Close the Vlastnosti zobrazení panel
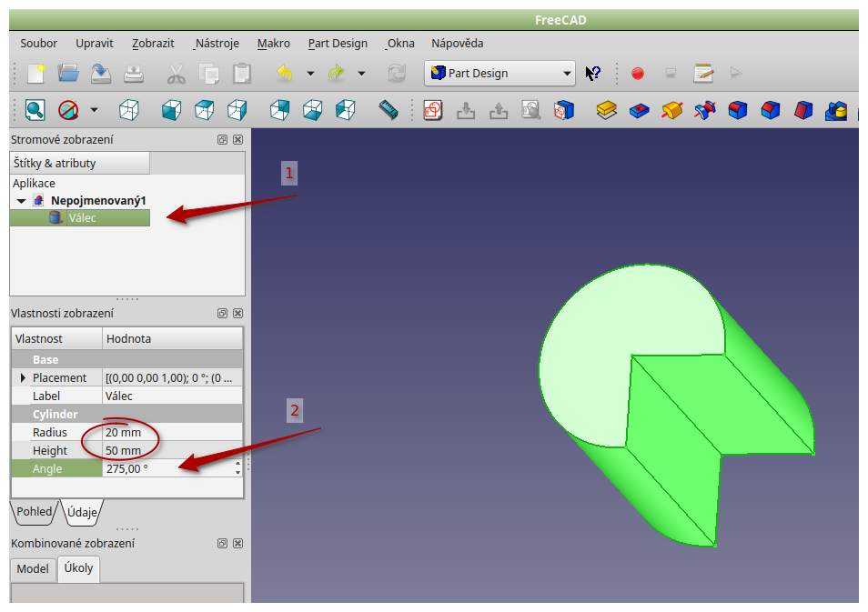Screen dimensions: 868x612 (237, 313)
